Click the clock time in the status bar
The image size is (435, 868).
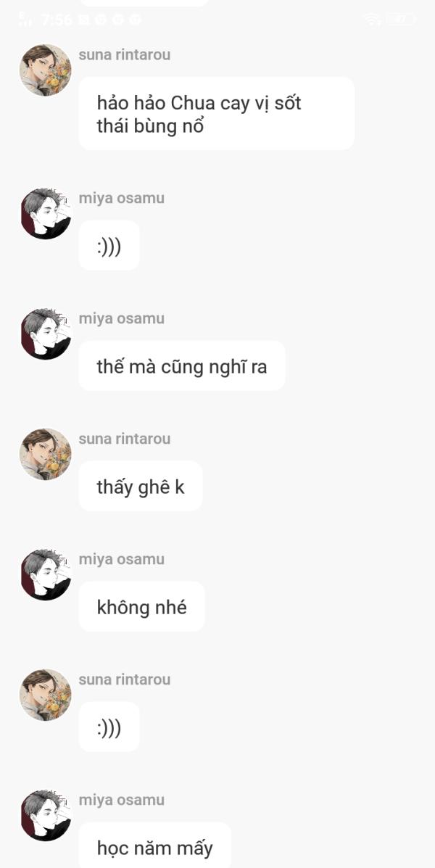pos(57,20)
